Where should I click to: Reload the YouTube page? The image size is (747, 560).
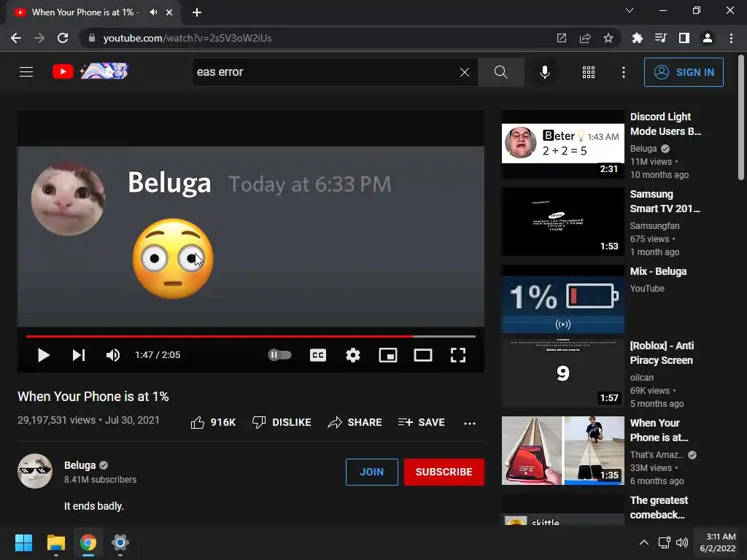point(63,38)
